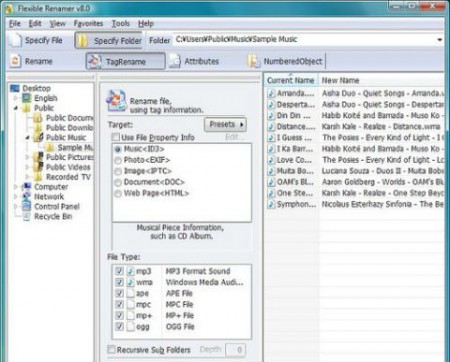450x362 pixels.
Task: Open the Presets dropdown button
Action: click(x=225, y=125)
